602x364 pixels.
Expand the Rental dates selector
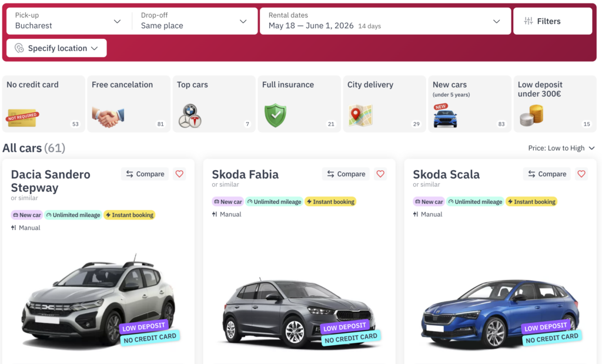tap(385, 21)
